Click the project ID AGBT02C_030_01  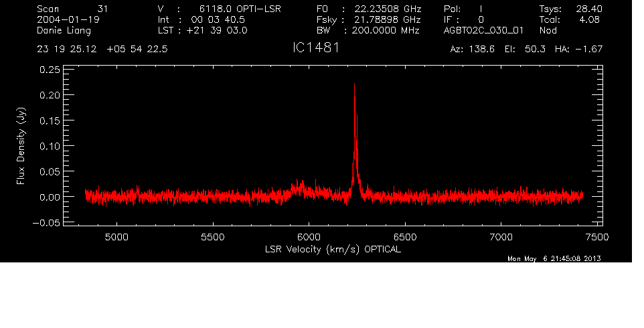[x=483, y=31]
